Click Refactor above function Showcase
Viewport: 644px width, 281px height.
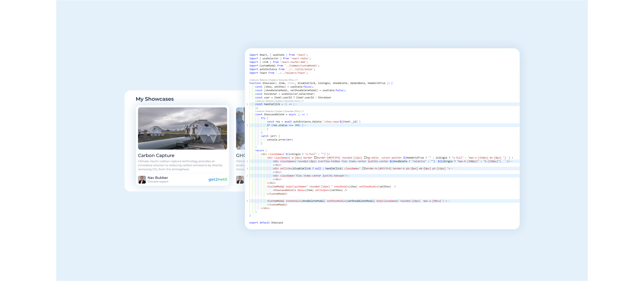coord(264,80)
